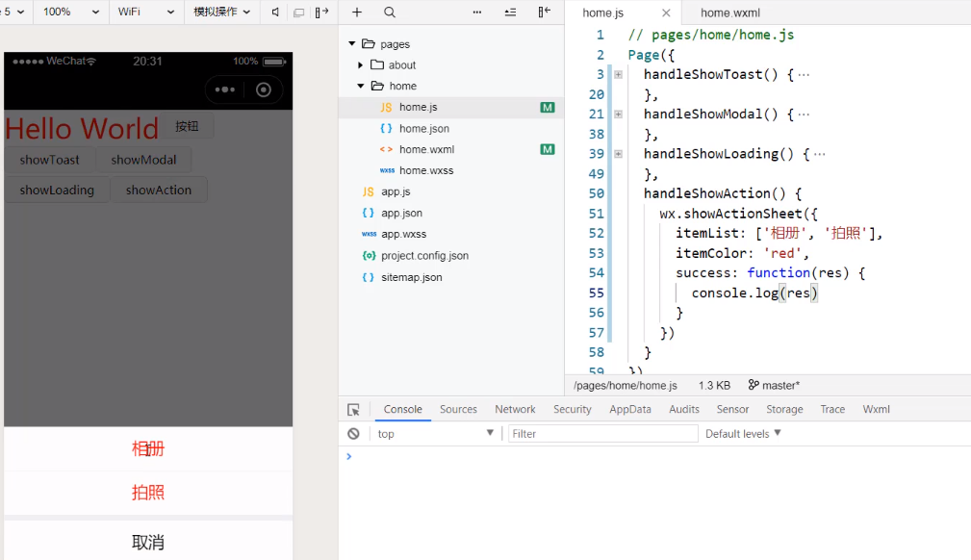The width and height of the screenshot is (971, 560).
Task: Open sitemap.json in file tree
Action: coord(411,277)
